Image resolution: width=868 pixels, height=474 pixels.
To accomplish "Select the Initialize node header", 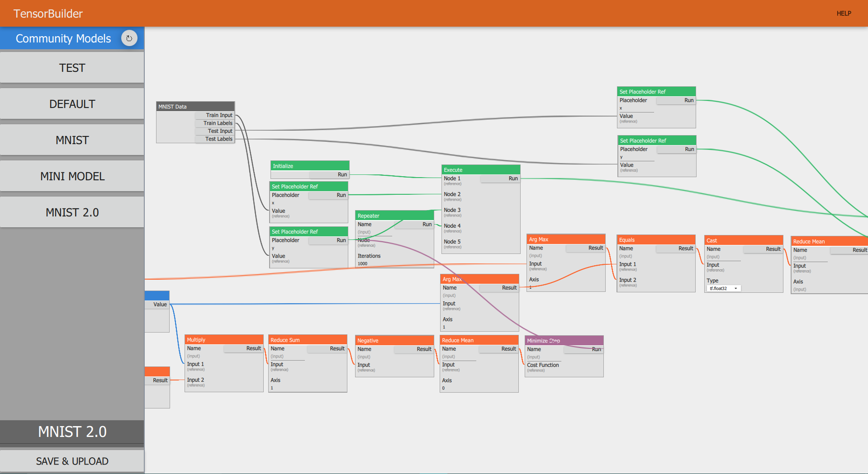I will pos(310,166).
